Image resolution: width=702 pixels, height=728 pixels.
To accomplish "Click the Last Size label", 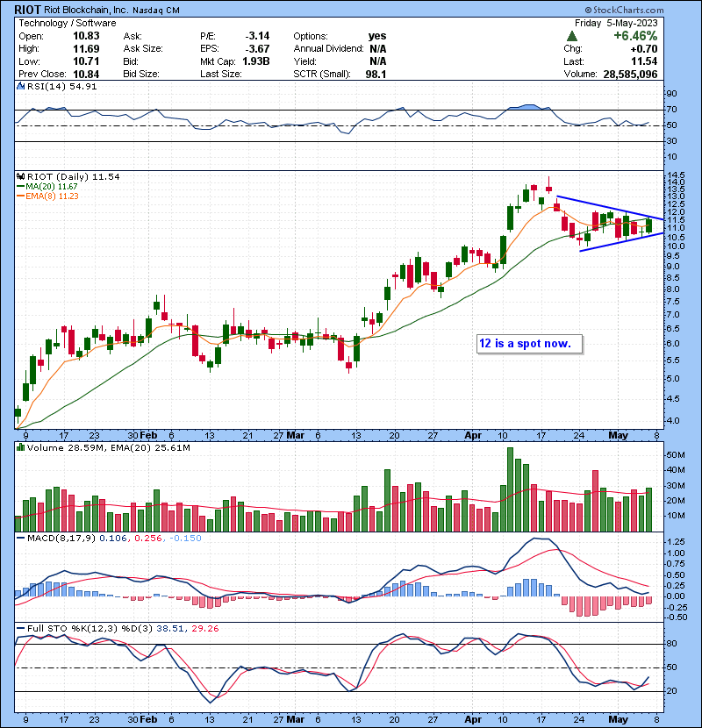I will tap(221, 74).
